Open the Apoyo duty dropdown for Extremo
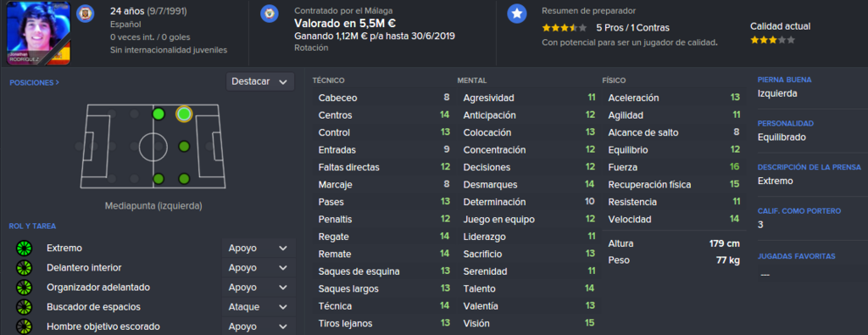Image resolution: width=868 pixels, height=335 pixels. tap(259, 248)
